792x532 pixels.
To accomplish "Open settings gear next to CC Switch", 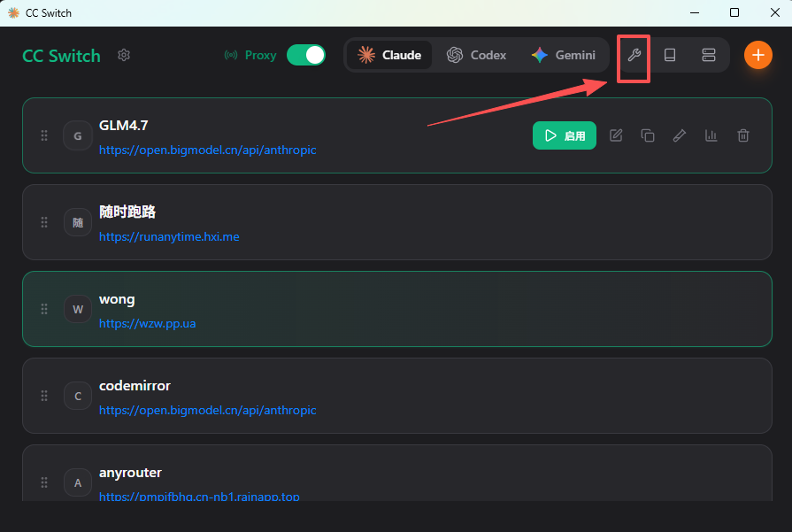I will 124,55.
